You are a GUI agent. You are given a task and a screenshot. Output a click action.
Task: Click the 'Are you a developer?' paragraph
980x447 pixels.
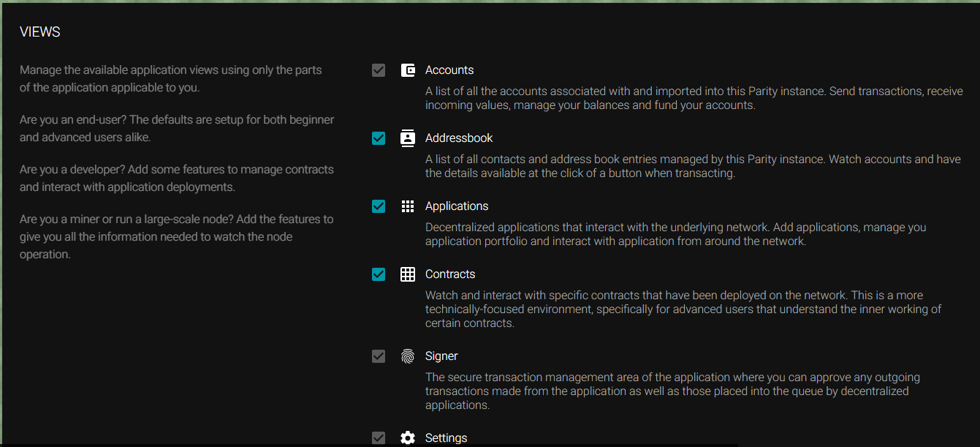[x=177, y=178]
